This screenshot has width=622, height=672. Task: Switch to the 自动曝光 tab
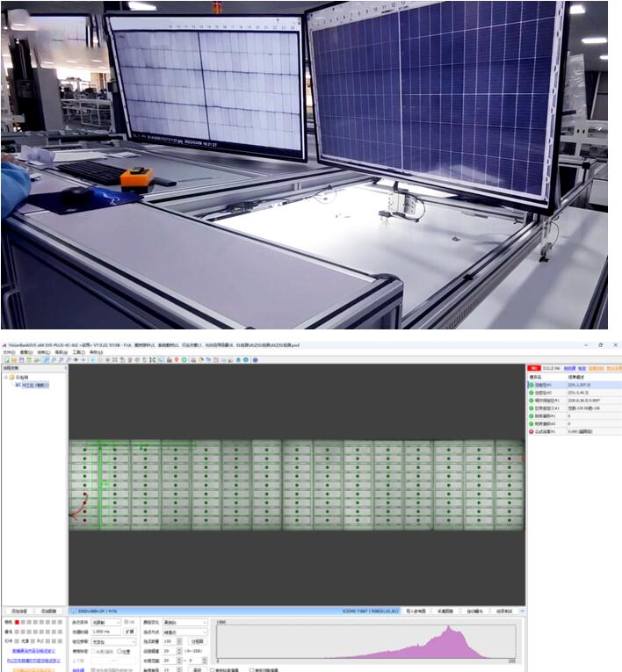tap(474, 611)
